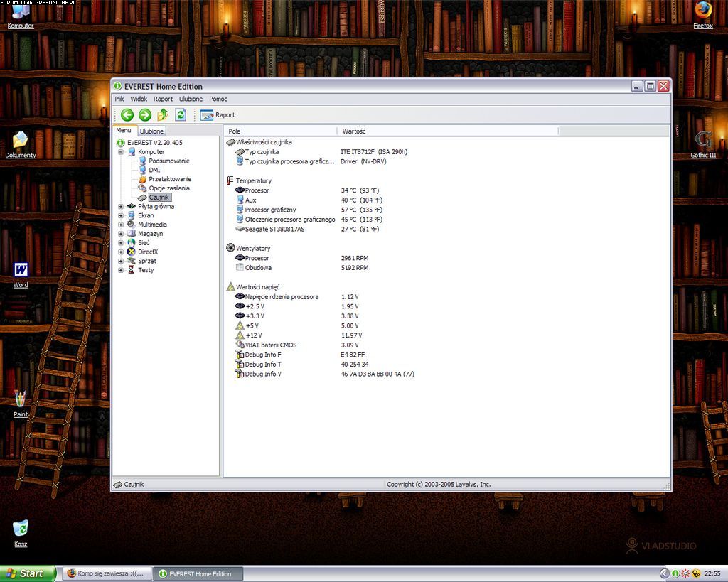Click the Refresh toolbar icon

pos(181,115)
